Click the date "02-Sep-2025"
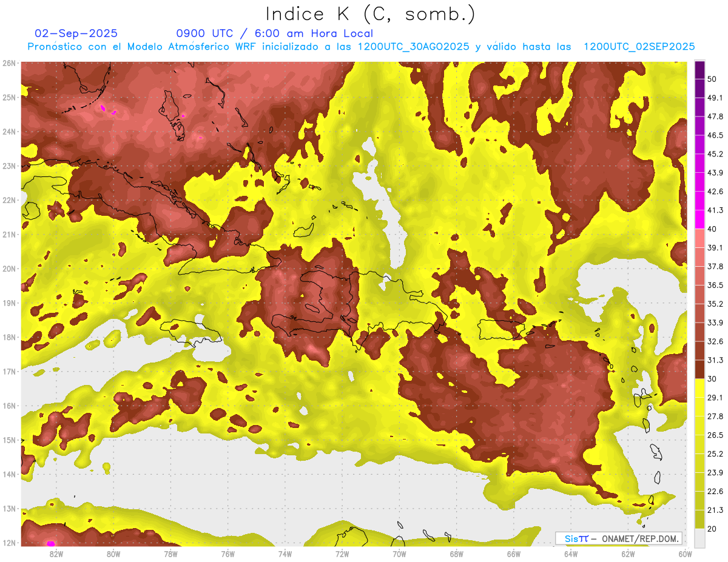728x562 pixels. pyautogui.click(x=76, y=33)
